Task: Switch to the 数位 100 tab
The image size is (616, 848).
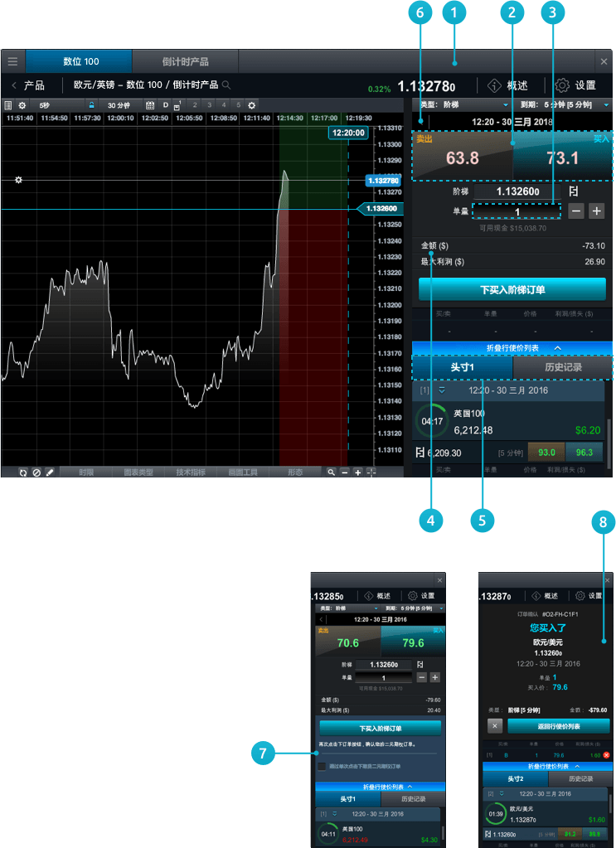Action: click(x=80, y=61)
